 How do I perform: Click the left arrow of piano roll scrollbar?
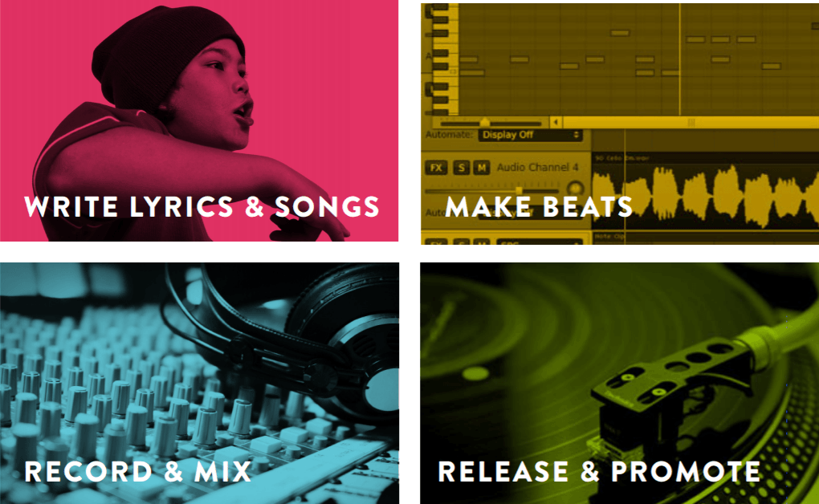(x=556, y=122)
